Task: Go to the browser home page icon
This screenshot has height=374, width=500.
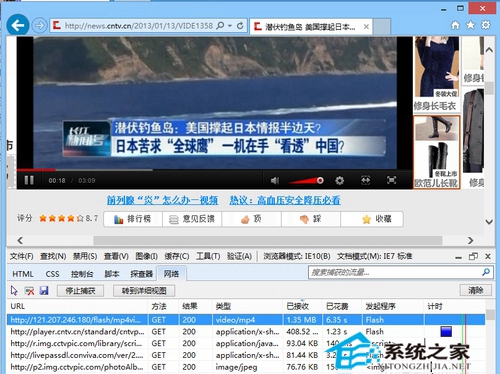Action: pos(455,25)
